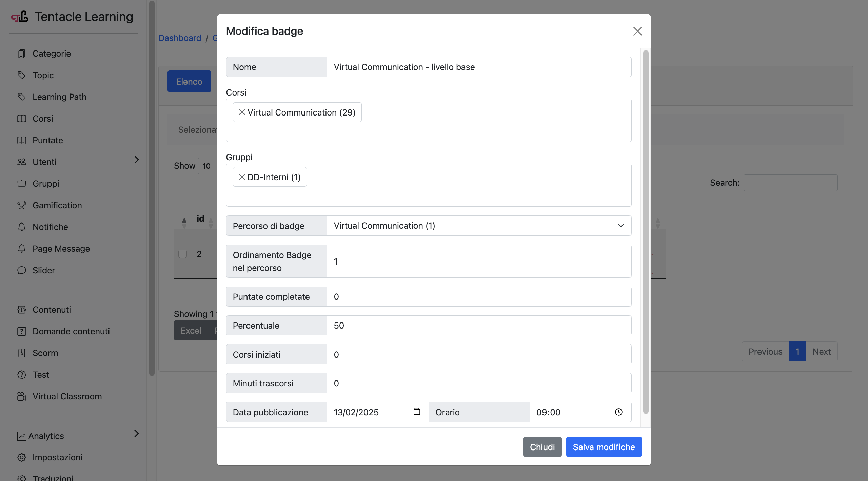Click the Salva modifiche button
The width and height of the screenshot is (868, 481).
click(604, 447)
